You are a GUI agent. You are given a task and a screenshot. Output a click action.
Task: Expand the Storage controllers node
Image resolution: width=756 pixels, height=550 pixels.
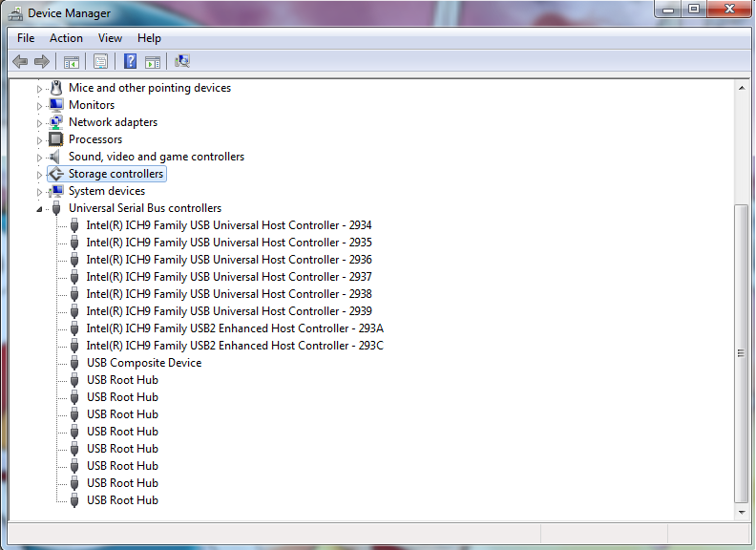click(39, 175)
